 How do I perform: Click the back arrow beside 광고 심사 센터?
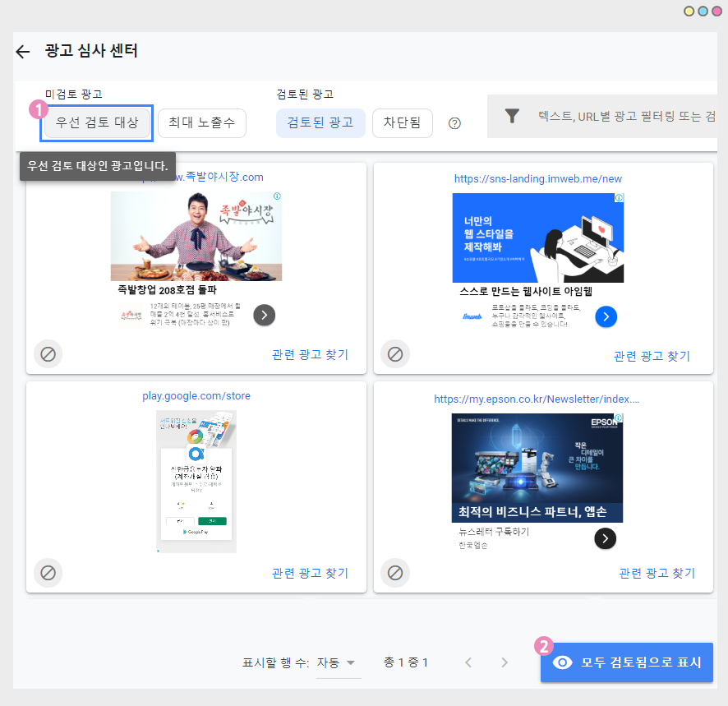[23, 52]
